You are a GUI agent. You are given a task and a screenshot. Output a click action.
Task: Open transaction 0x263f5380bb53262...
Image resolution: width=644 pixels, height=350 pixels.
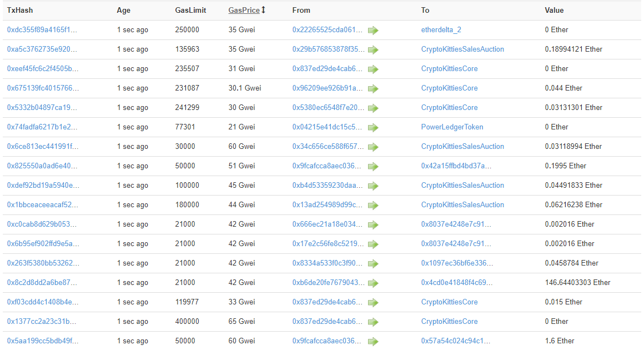point(43,263)
